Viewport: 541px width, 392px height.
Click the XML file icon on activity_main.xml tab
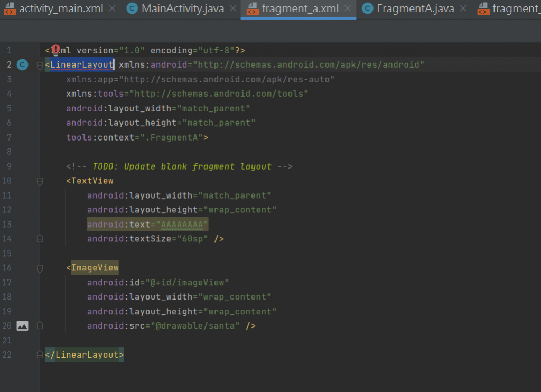click(10, 8)
